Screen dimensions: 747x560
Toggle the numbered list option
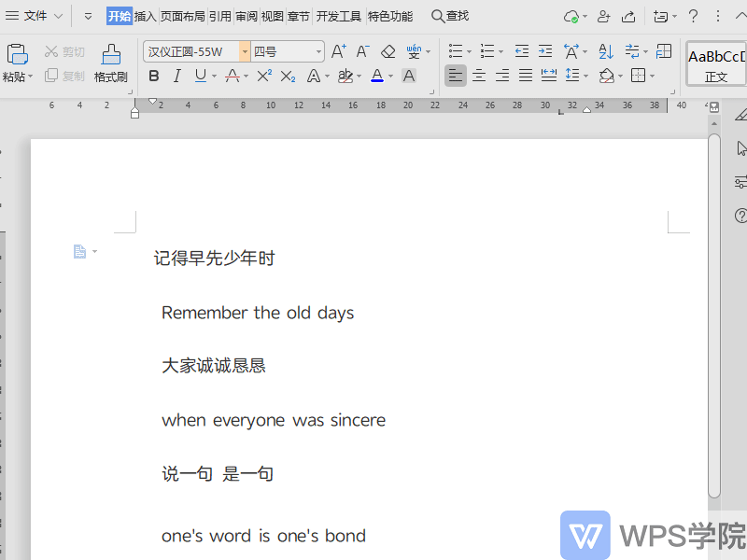489,51
